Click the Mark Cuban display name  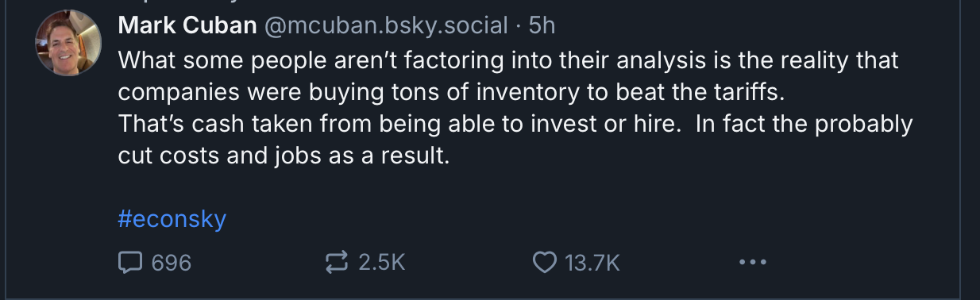click(x=187, y=25)
